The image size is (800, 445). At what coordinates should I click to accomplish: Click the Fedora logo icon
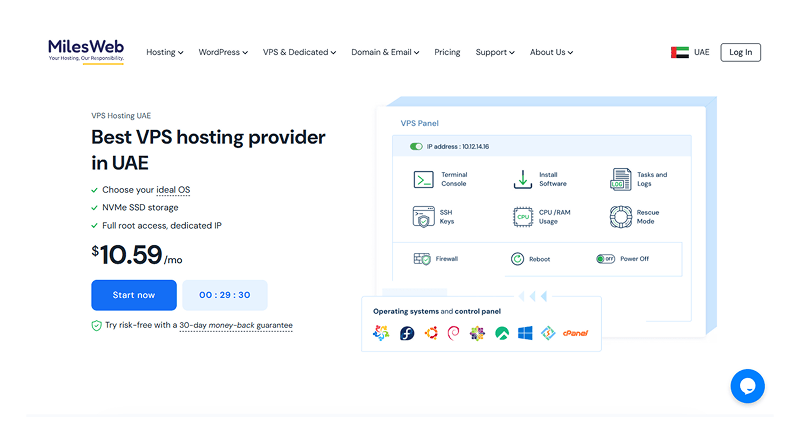tap(407, 333)
